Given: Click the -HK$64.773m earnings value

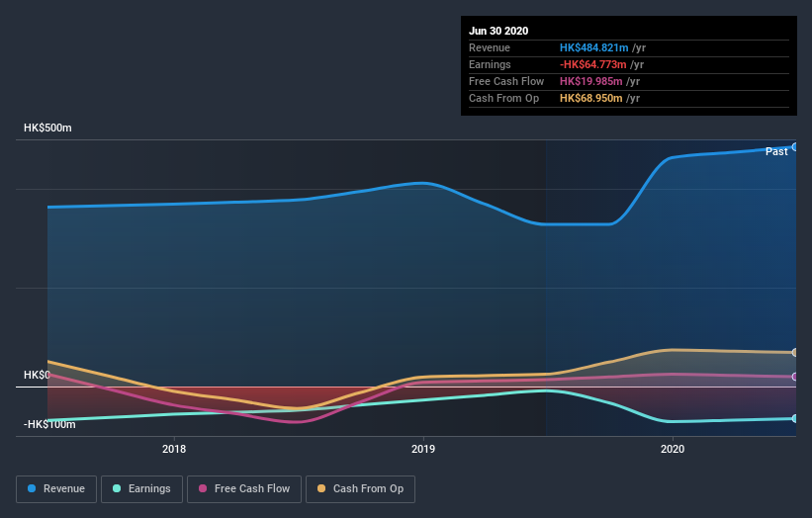Looking at the screenshot, I should (593, 64).
